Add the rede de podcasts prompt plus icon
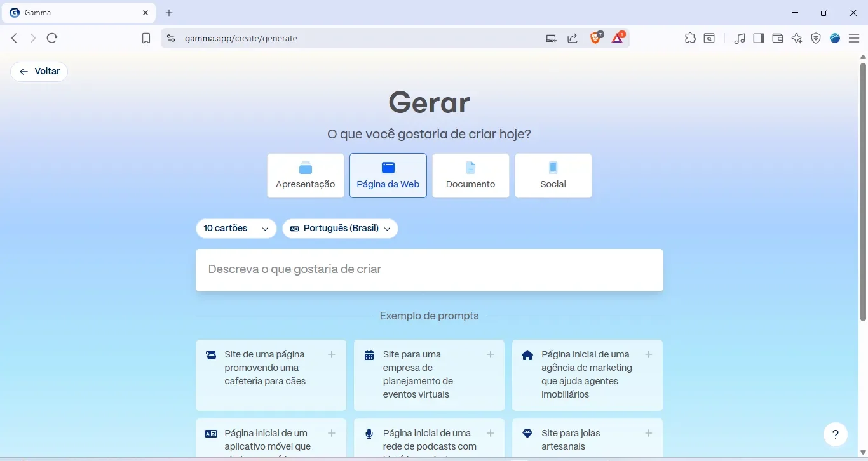 click(x=491, y=433)
